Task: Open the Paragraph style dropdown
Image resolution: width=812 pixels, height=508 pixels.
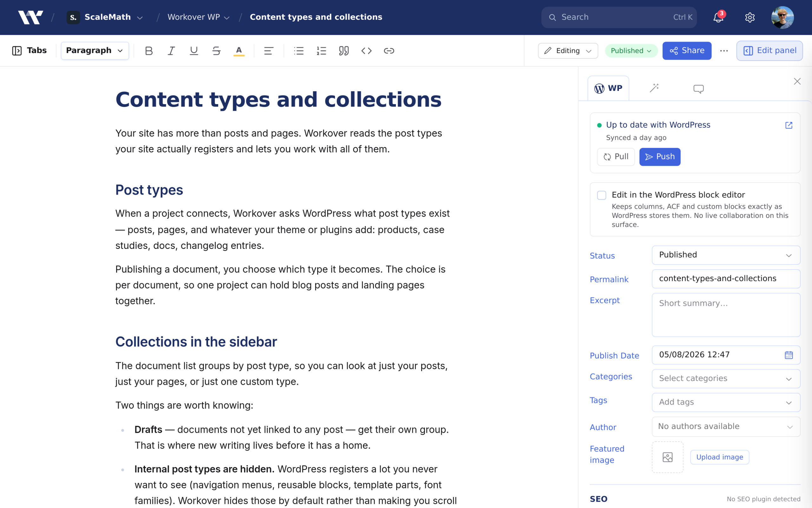Action: (x=95, y=51)
